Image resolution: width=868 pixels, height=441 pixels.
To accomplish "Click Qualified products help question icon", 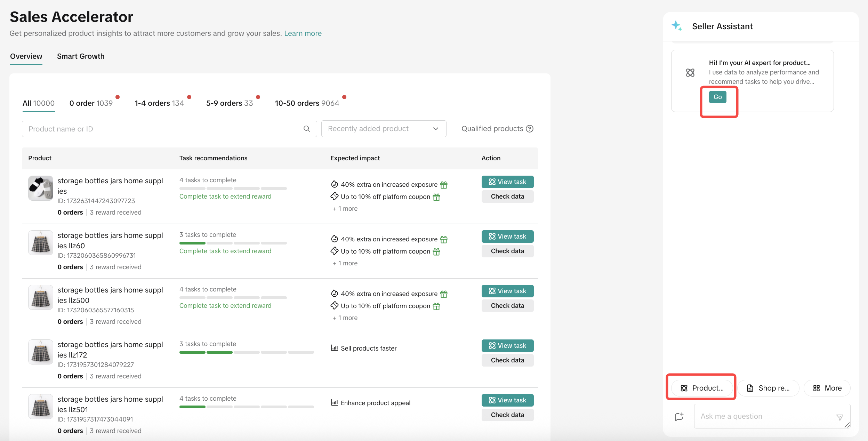I will point(529,129).
